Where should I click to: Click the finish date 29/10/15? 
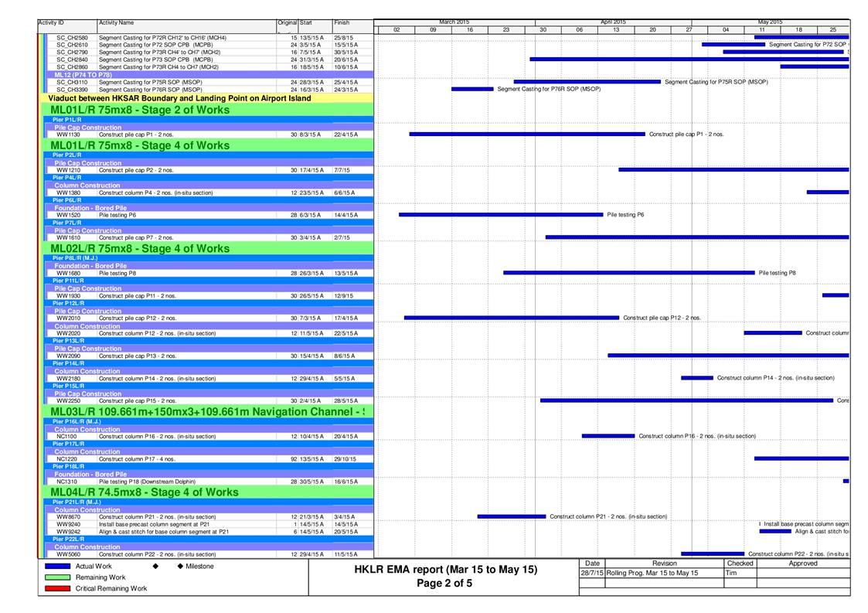tap(345, 459)
